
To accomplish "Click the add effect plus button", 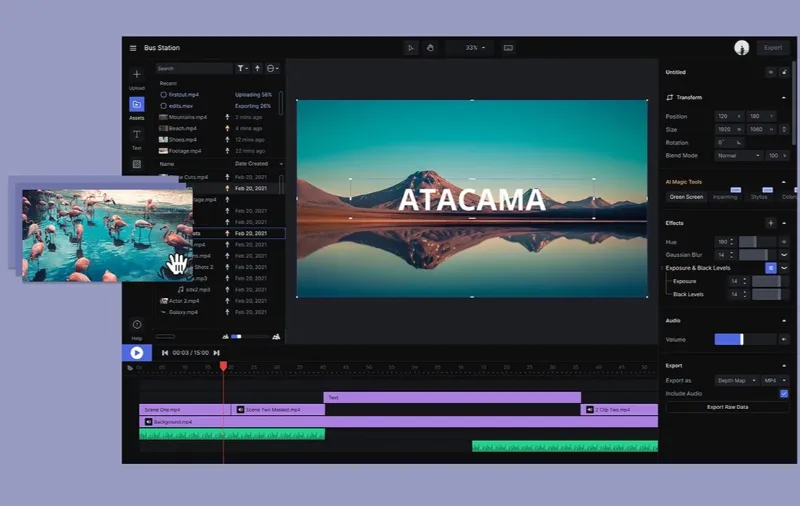I will pyautogui.click(x=770, y=223).
